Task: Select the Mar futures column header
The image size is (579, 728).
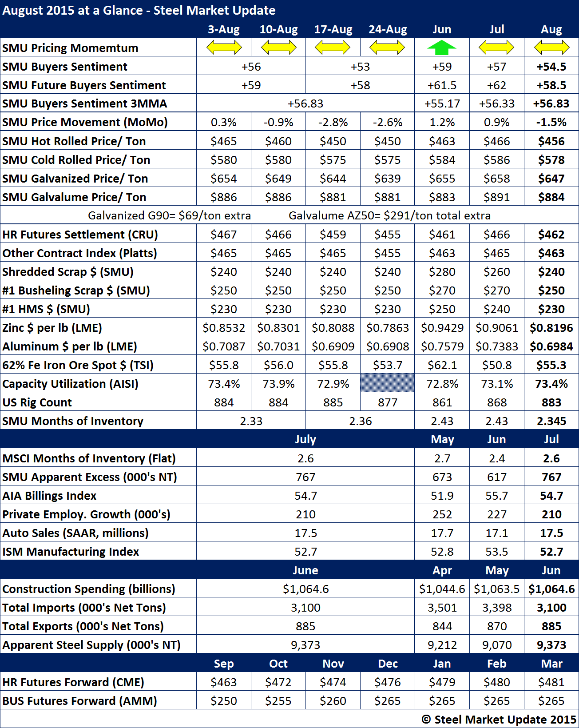Action: point(551,664)
